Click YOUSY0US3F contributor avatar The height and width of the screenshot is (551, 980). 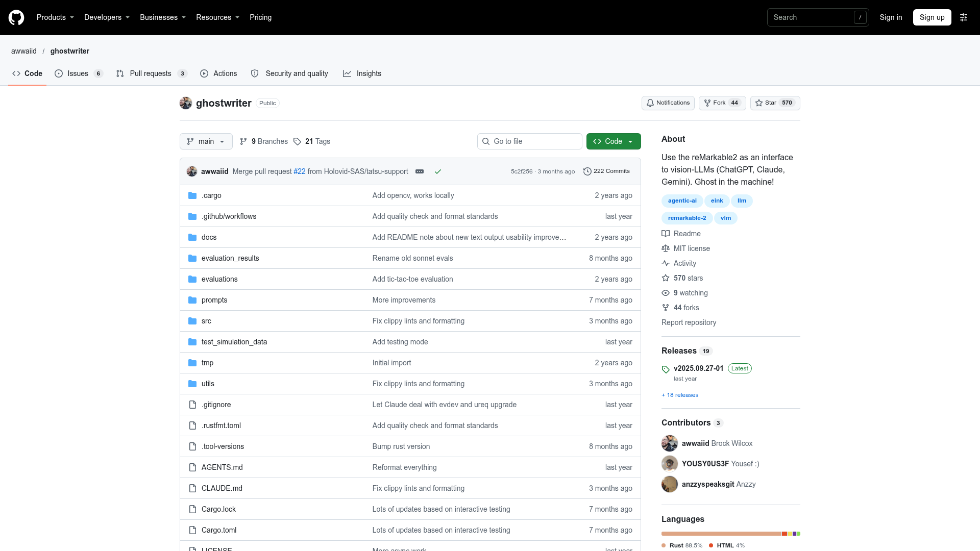[x=670, y=464]
